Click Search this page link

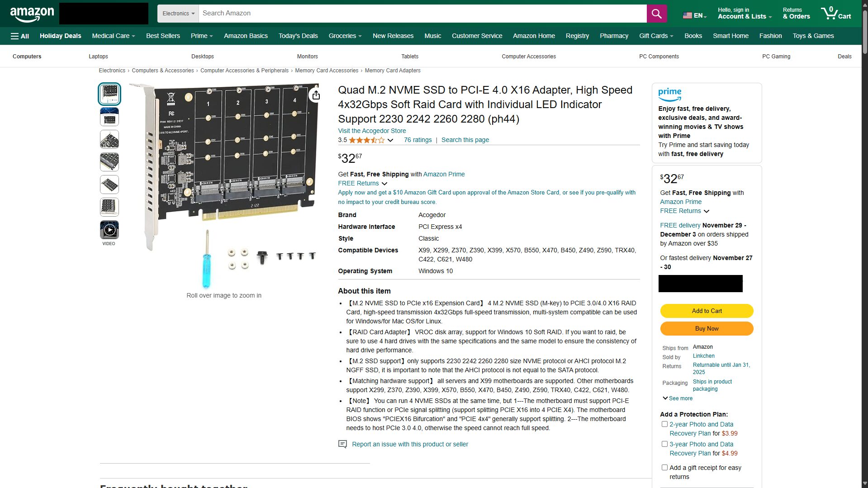pos(465,140)
